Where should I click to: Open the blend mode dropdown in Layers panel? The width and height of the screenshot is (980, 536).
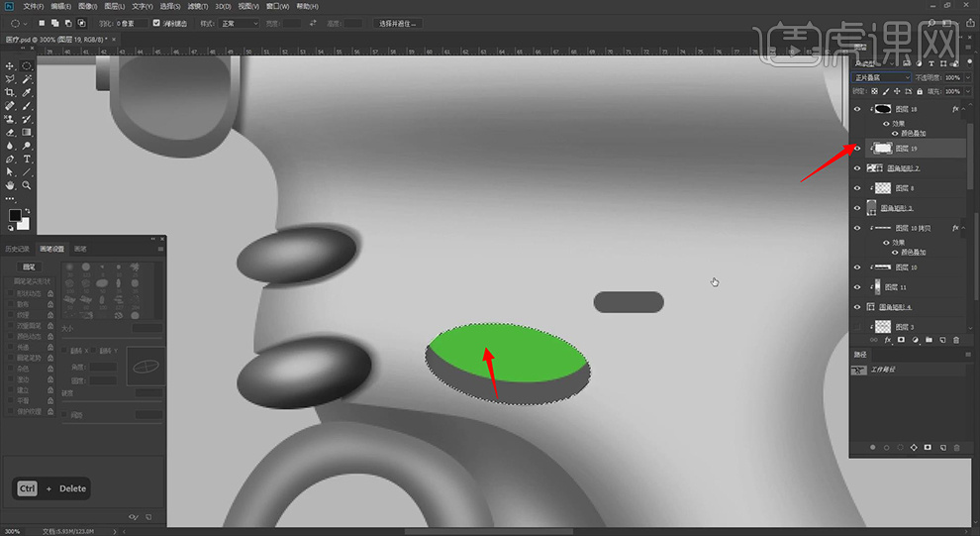[881, 77]
